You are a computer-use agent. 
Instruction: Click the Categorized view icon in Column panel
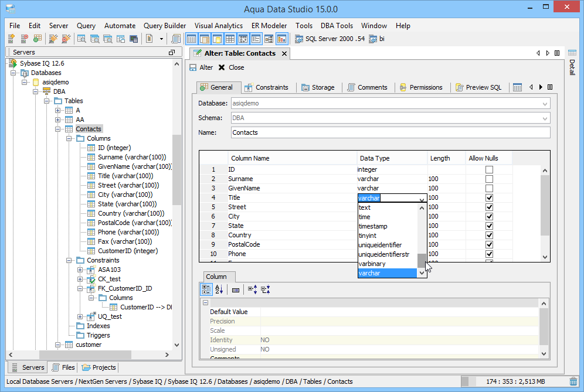click(206, 289)
